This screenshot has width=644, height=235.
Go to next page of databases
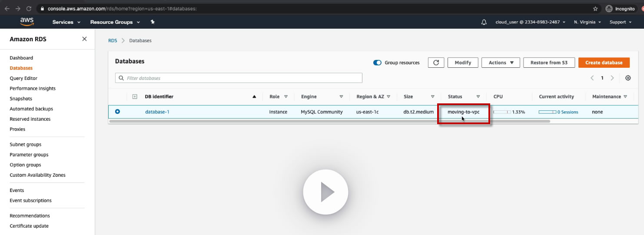pyautogui.click(x=612, y=78)
